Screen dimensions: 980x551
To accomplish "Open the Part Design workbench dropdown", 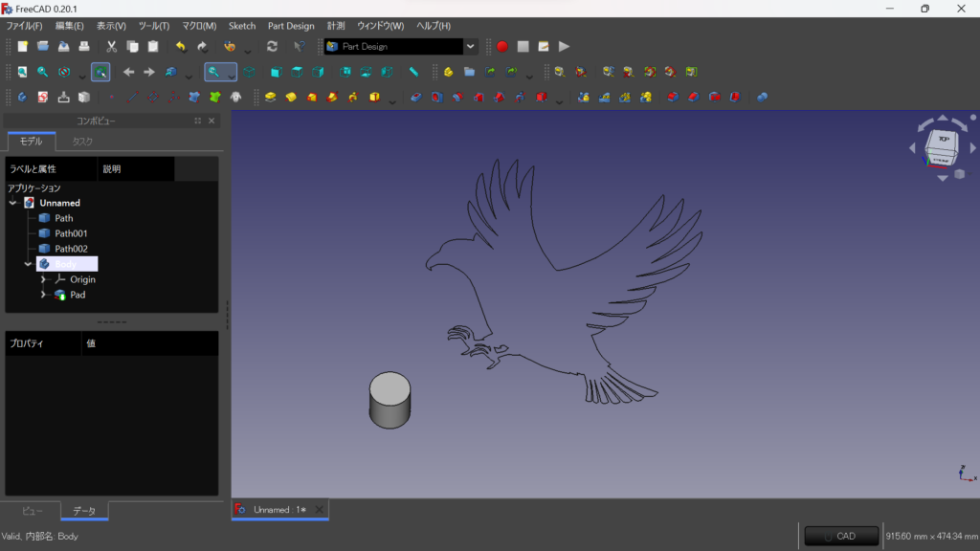I will pos(470,47).
